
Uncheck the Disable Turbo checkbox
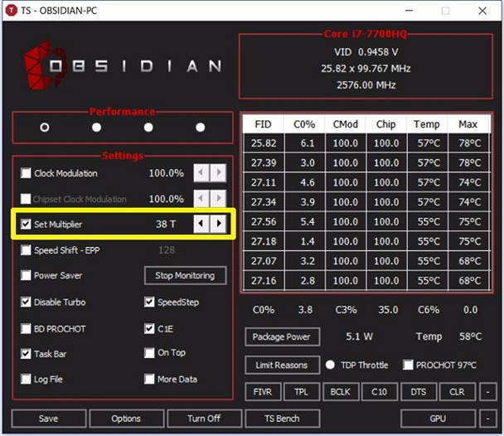point(27,303)
